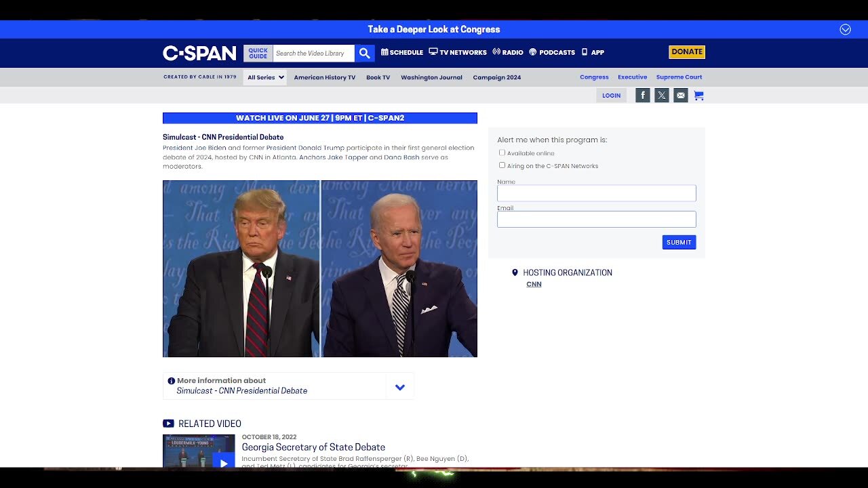Open the CNN hosting organization link
Viewport: 868px width, 488px height.
pyautogui.click(x=534, y=284)
